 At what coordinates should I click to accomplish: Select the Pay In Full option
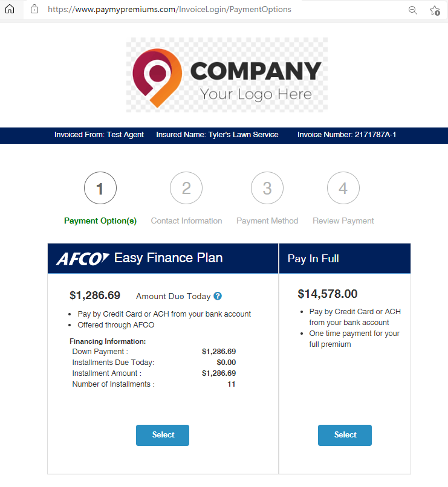pyautogui.click(x=345, y=435)
